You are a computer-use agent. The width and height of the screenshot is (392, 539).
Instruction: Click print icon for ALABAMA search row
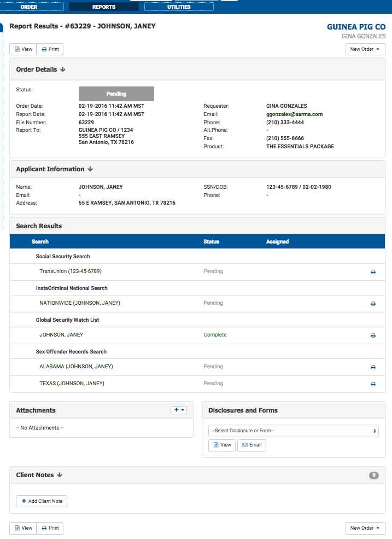click(373, 367)
